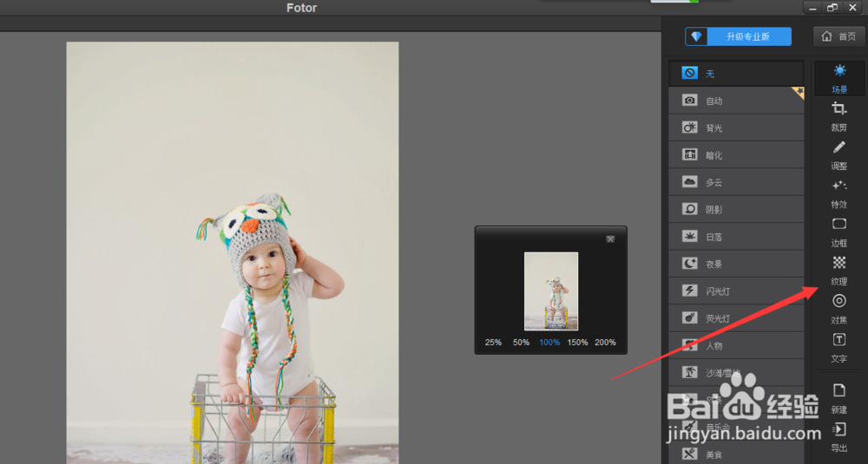Open the 调整 adjust pencil tool
The width and height of the screenshot is (868, 464).
839,153
